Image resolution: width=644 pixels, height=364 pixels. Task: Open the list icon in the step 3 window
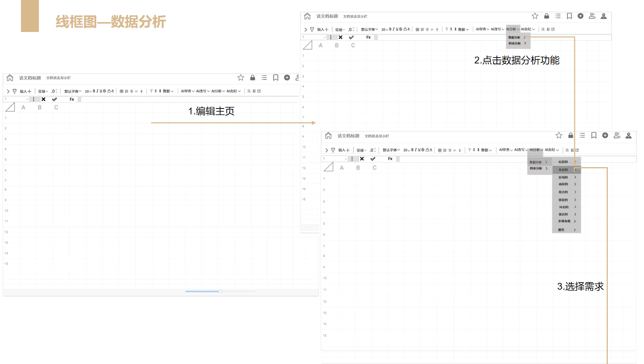(x=582, y=135)
